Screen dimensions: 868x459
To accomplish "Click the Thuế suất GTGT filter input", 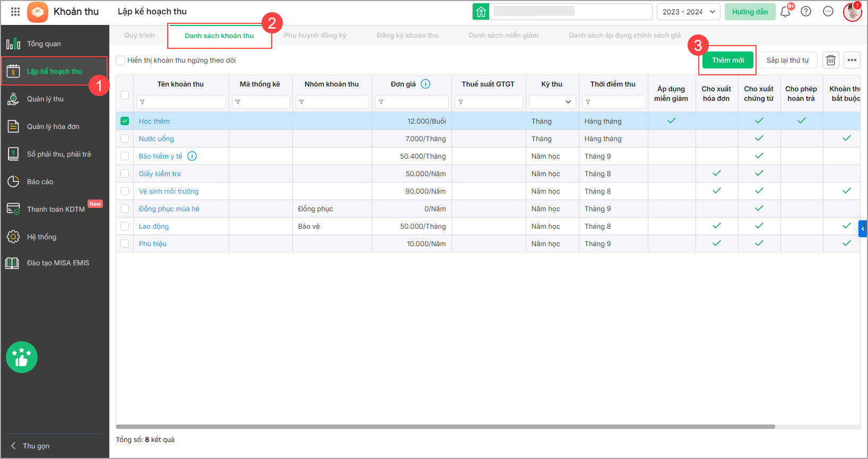I will coord(489,102).
